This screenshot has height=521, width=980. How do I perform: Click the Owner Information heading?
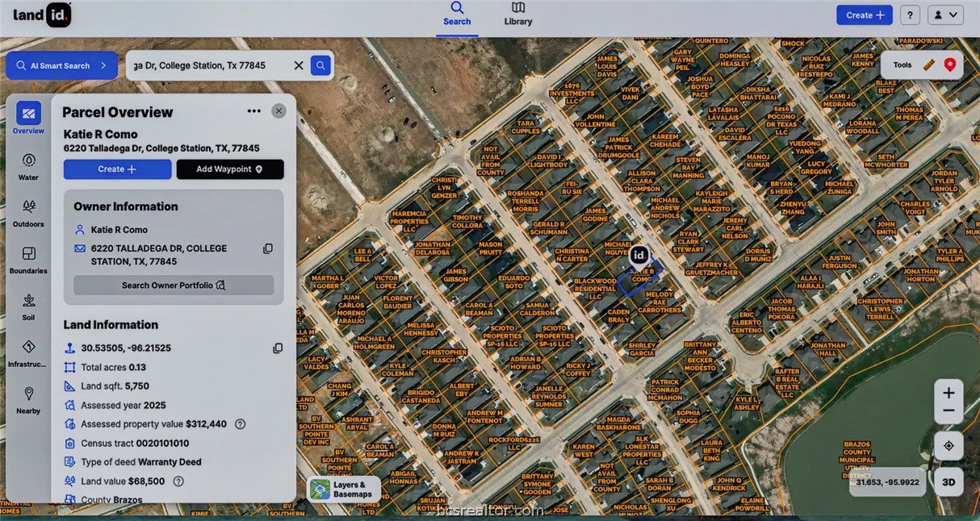click(x=125, y=206)
